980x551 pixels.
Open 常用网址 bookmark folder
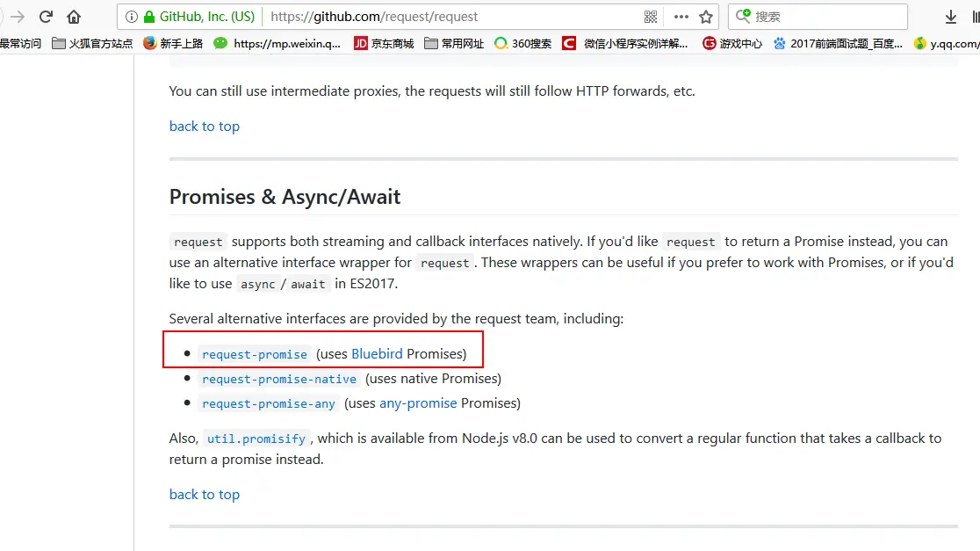pyautogui.click(x=454, y=43)
